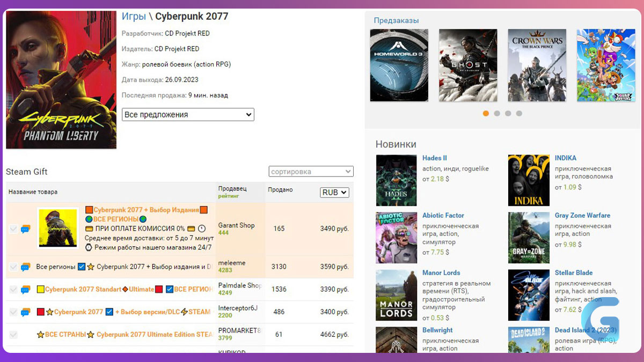Select the second carousel dot under preorders
Image resolution: width=644 pixels, height=362 pixels.
point(497,113)
